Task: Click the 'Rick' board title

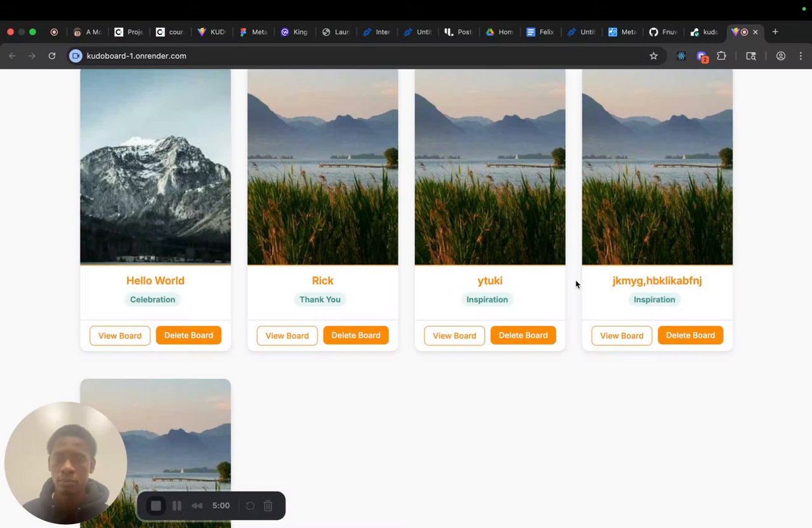Action: coord(323,280)
